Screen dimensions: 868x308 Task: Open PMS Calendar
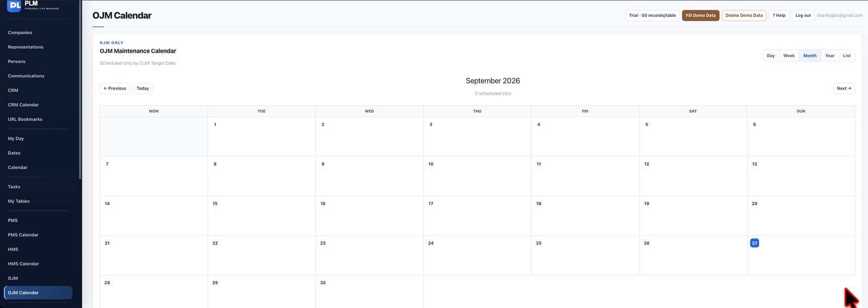tap(23, 235)
